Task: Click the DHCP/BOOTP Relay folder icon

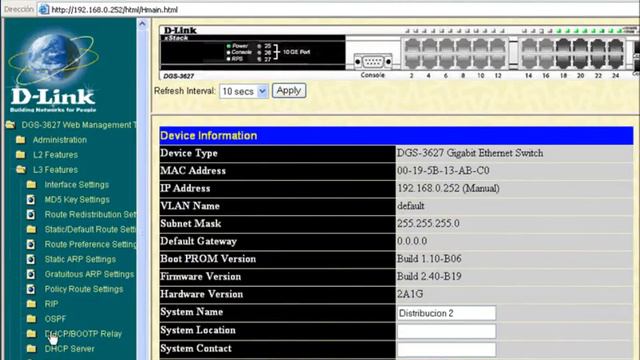Action: pos(31,334)
